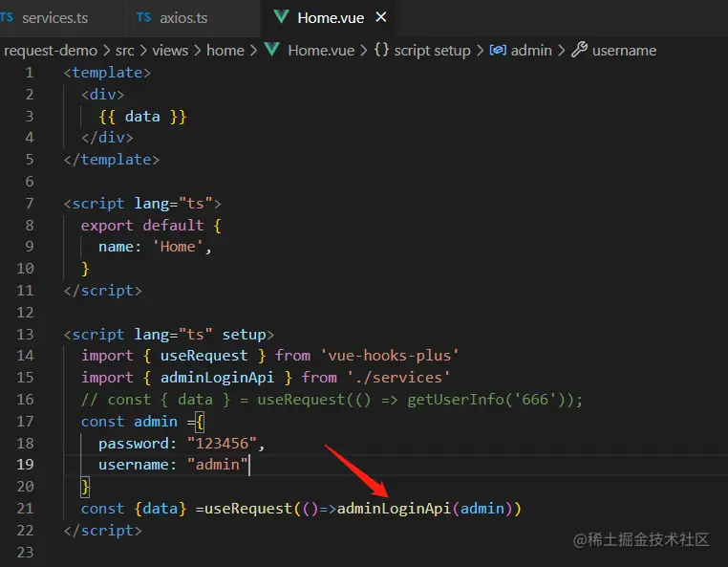728x567 pixels.
Task: Click the closing template tag
Action: (112, 160)
